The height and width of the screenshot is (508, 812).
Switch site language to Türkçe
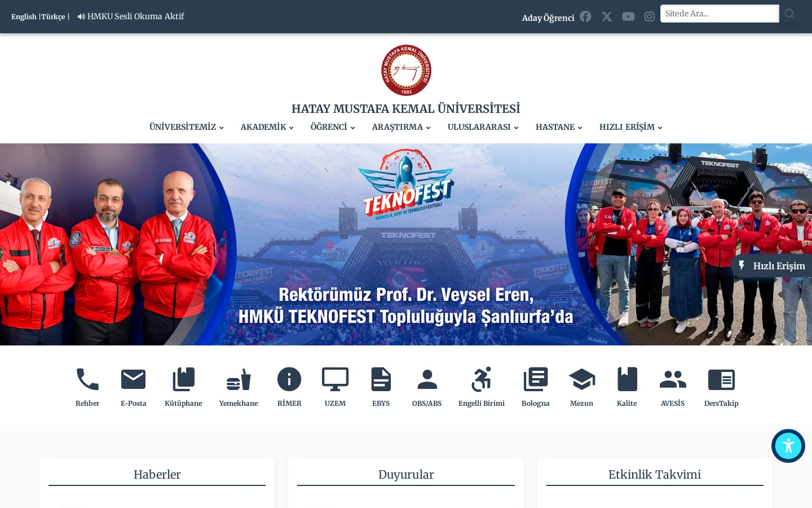(53, 16)
